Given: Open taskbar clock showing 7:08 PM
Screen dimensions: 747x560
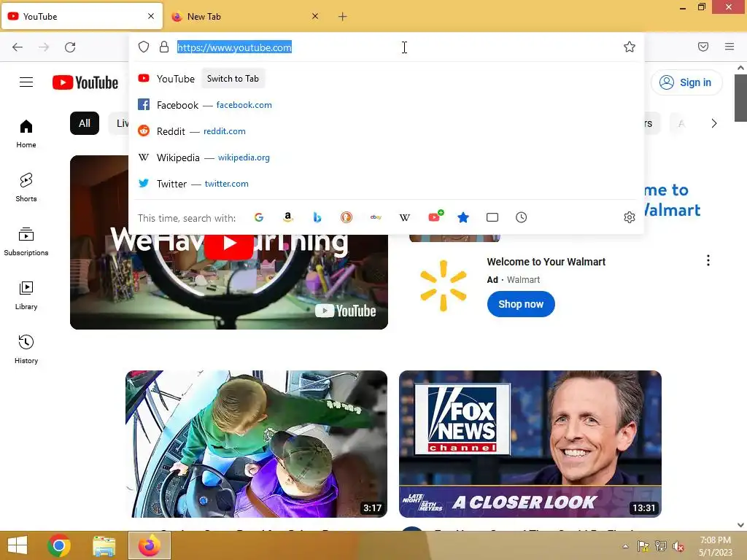Looking at the screenshot, I should [x=715, y=546].
